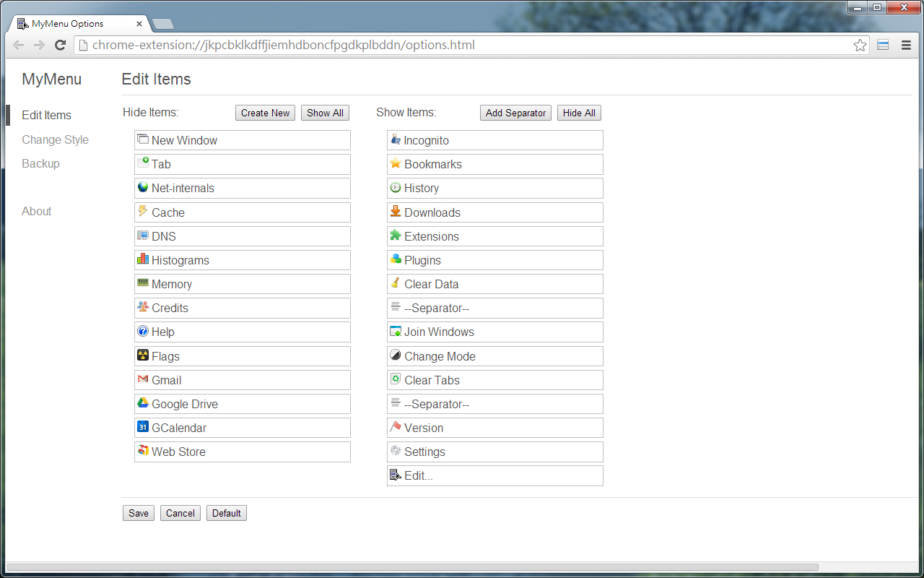The height and width of the screenshot is (578, 924).
Task: Click the Add Separator button
Action: coord(515,113)
